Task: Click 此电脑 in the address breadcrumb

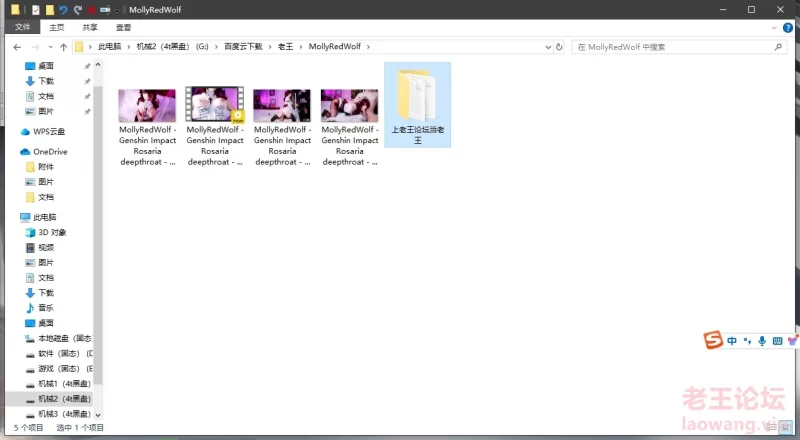Action: pos(110,46)
